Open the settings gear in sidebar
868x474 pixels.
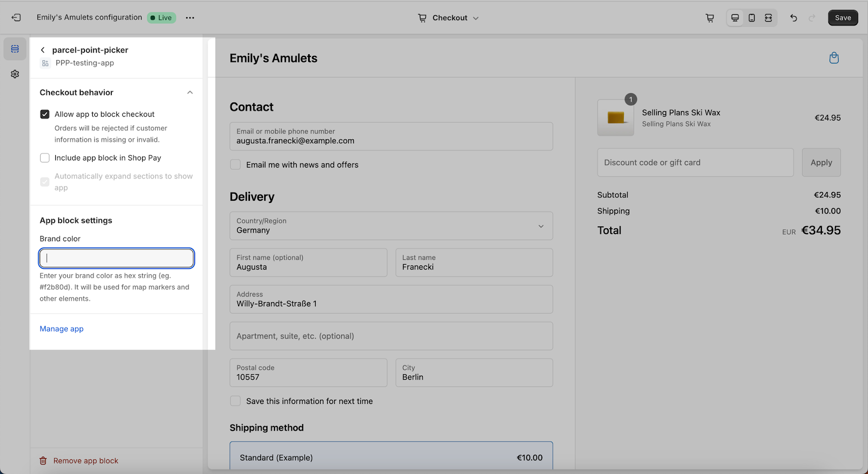[x=15, y=74]
